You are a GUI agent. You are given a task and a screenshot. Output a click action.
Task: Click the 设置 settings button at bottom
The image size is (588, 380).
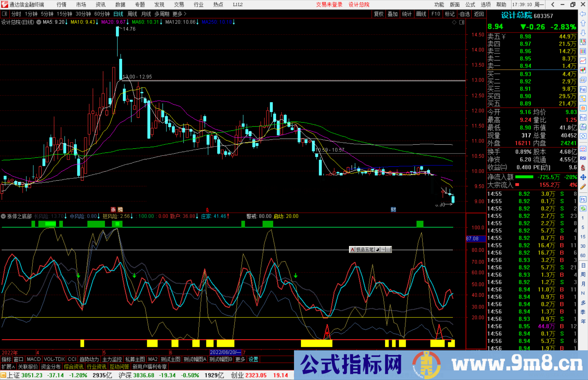click(253, 359)
